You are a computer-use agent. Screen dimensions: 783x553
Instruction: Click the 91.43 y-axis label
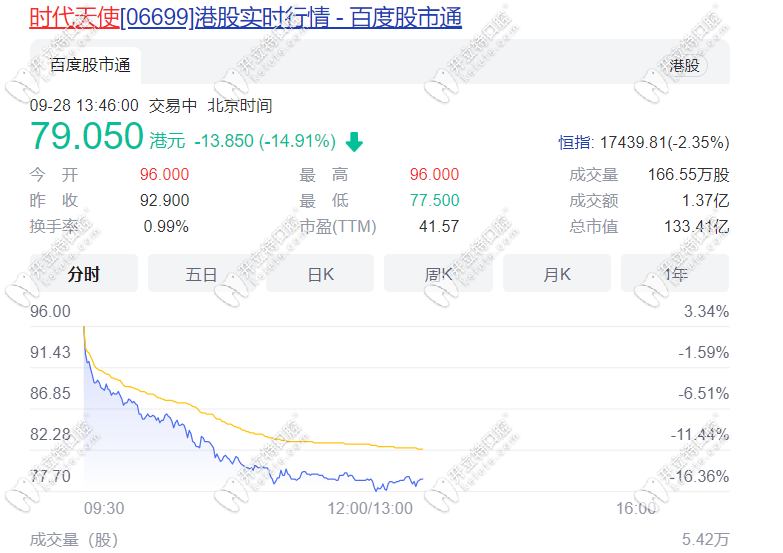point(50,352)
